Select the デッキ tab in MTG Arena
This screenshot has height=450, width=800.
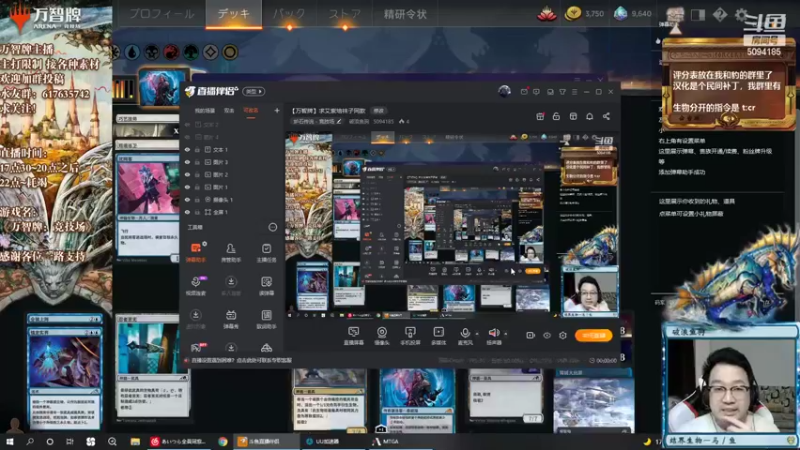234,14
